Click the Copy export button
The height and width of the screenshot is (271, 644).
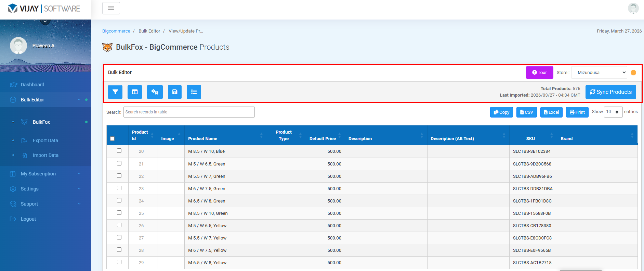501,112
